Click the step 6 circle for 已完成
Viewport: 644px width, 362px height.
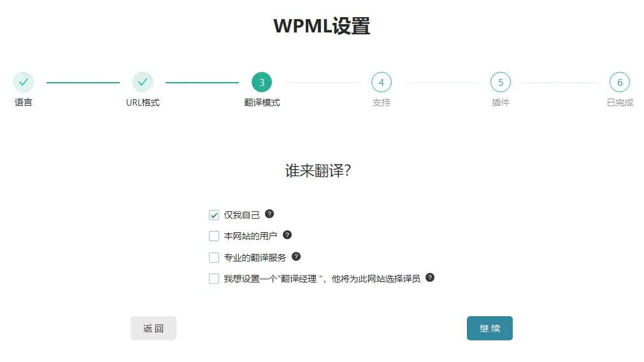tap(619, 83)
